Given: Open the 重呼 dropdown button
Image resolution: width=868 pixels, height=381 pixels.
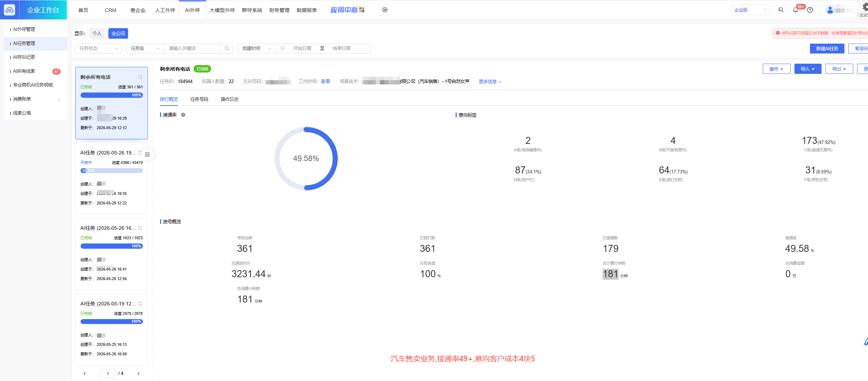Looking at the screenshot, I should (x=776, y=69).
